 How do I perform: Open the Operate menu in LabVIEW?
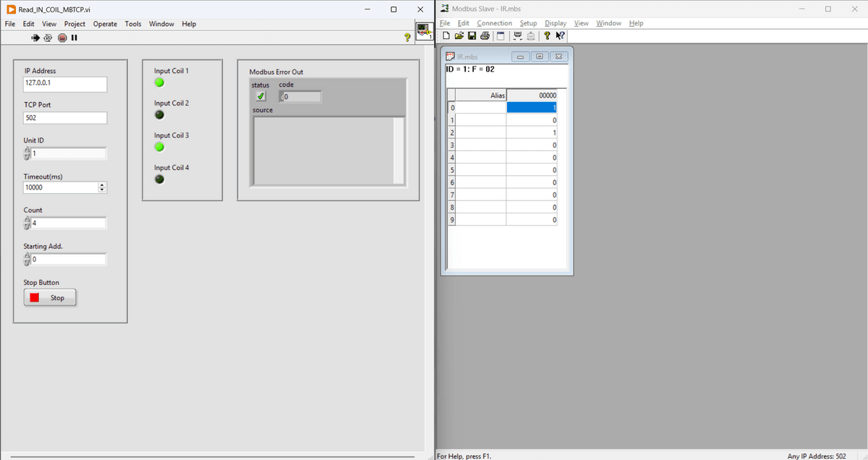click(x=105, y=24)
